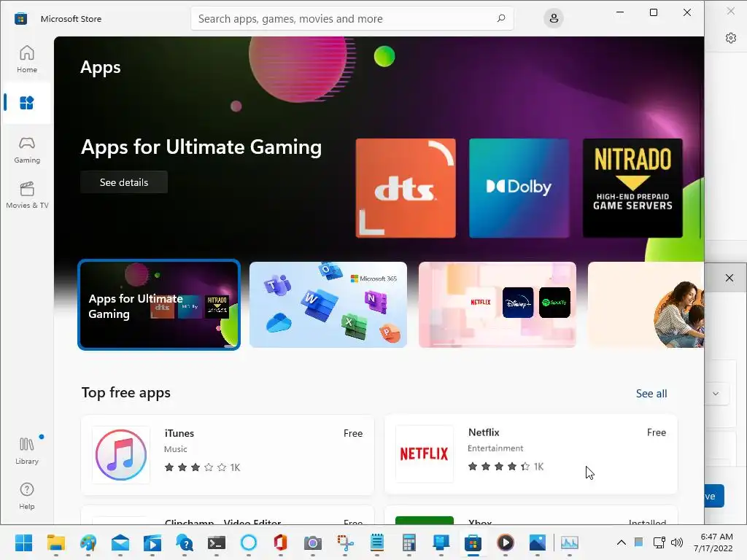Open the Netflix app logo

click(x=424, y=454)
